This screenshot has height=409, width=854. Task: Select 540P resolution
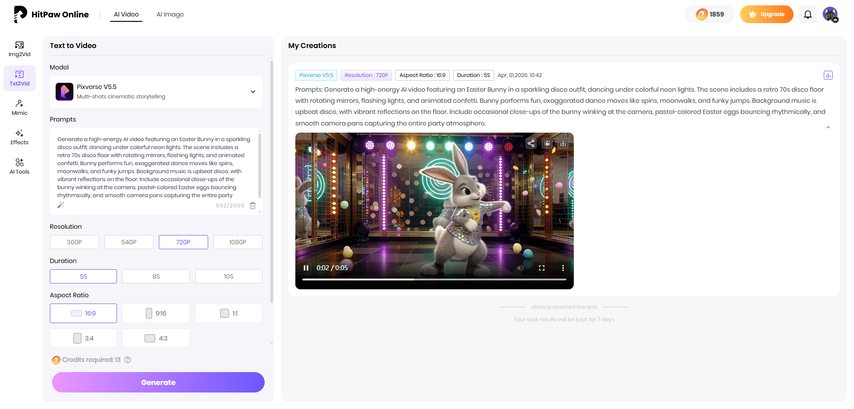pos(129,242)
